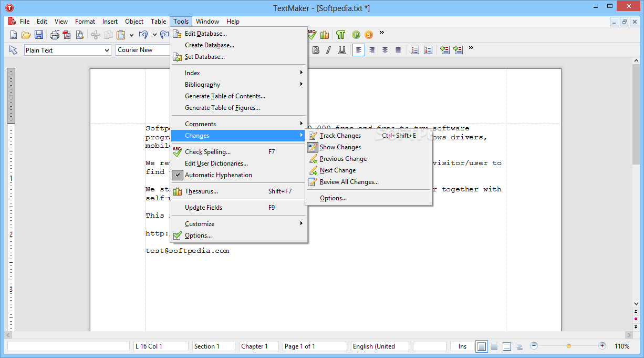This screenshot has width=644, height=358.
Task: Export as PDF using the red PDF icon
Action: [67, 35]
